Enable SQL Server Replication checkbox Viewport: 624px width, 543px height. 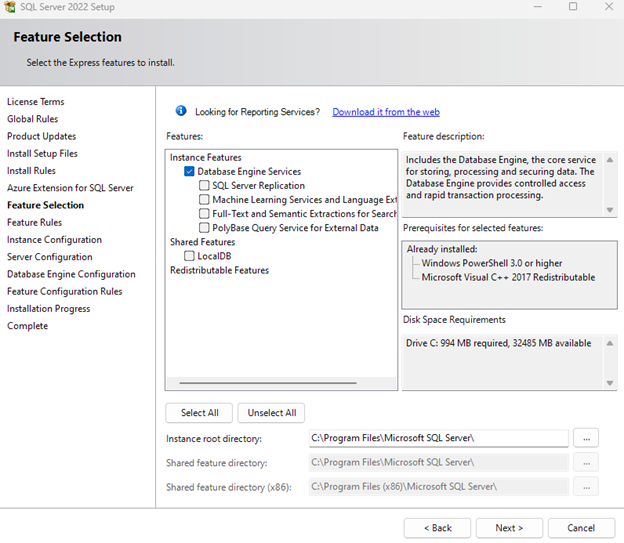pos(204,186)
